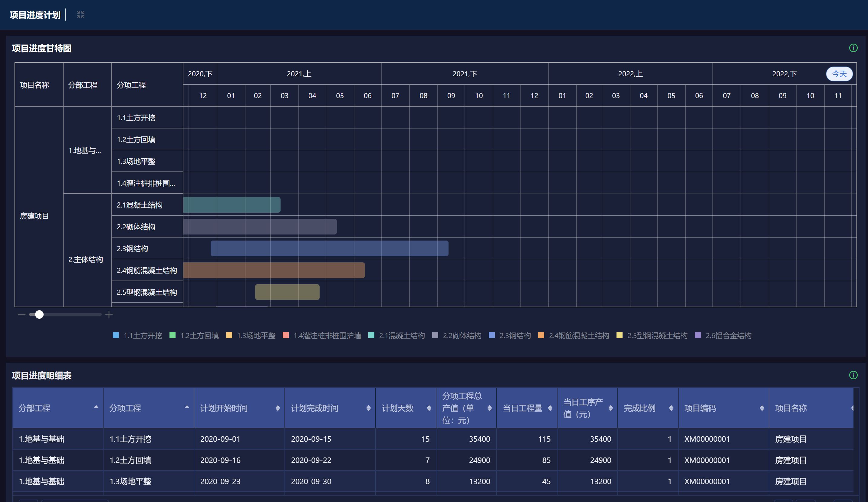Toggle sort arrow on 分部工程 column

tap(96, 407)
